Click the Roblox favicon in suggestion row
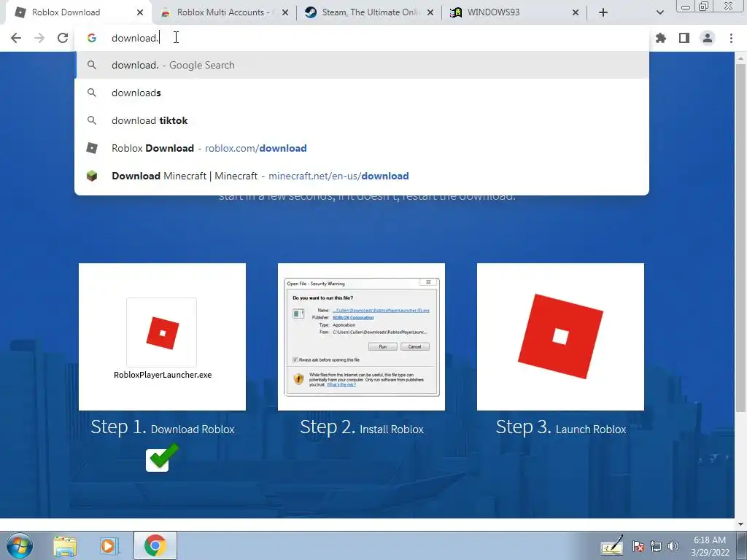Image resolution: width=747 pixels, height=560 pixels. [92, 148]
